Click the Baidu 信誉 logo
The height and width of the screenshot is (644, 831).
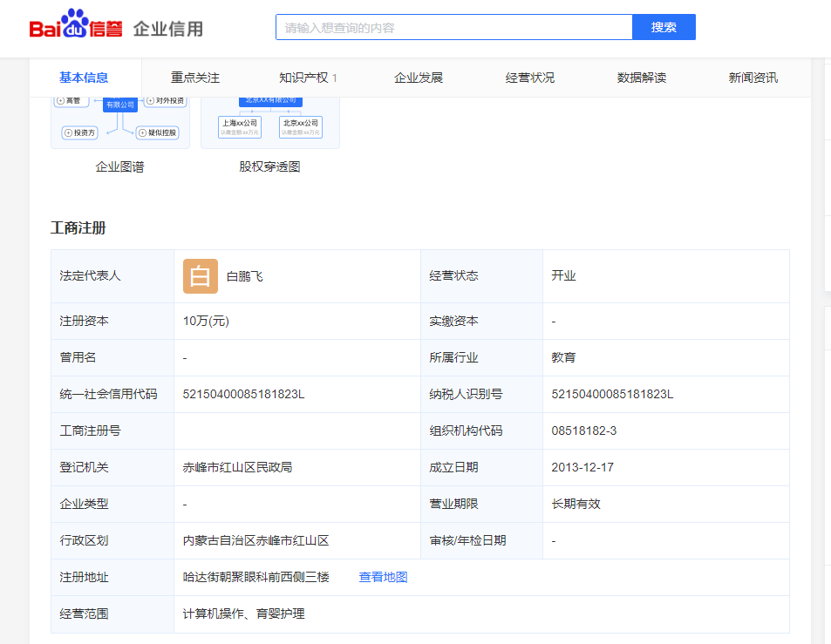76,27
